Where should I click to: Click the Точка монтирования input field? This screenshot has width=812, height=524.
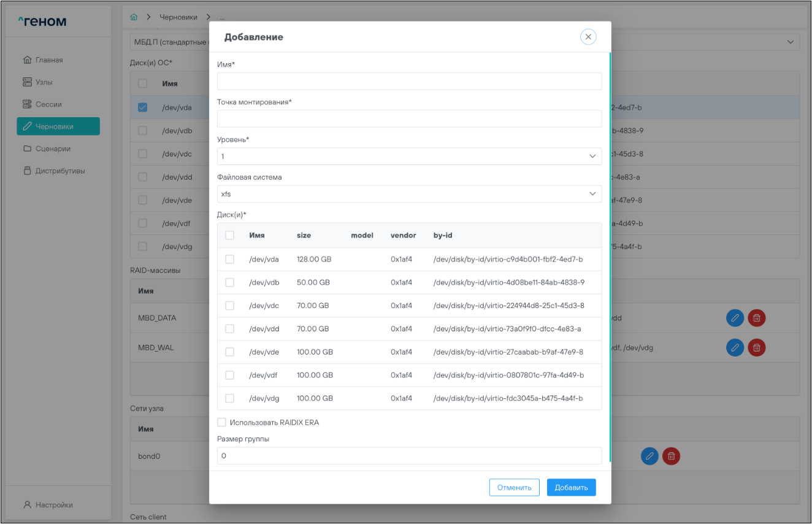point(409,119)
